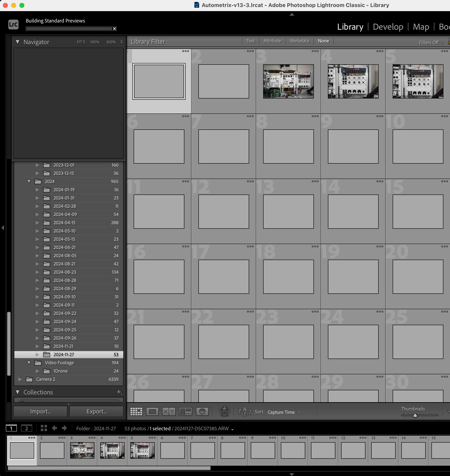Open People view face icon
Viewport: 450px width, 476px height.
(x=202, y=412)
